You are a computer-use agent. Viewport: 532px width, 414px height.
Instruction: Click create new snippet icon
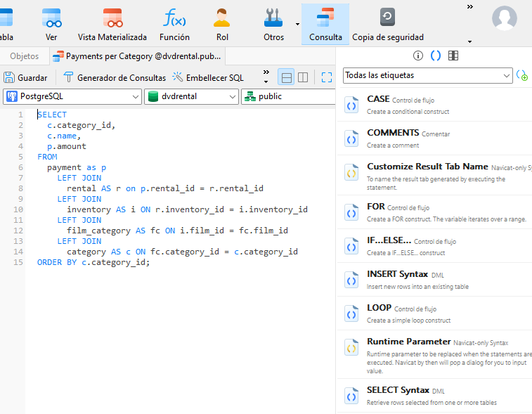point(522,75)
